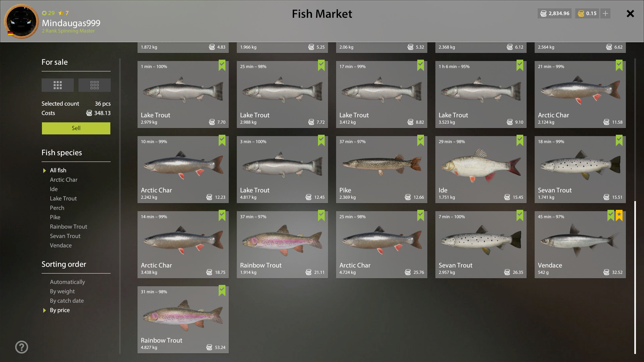The image size is (644, 362).
Task: Click the gold star badge on Vendace
Action: pyautogui.click(x=619, y=215)
